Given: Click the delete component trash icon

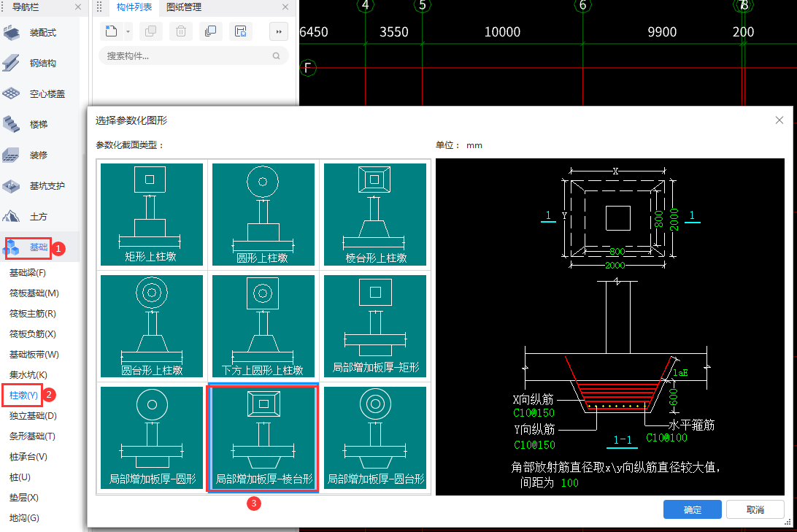Looking at the screenshot, I should coord(180,31).
